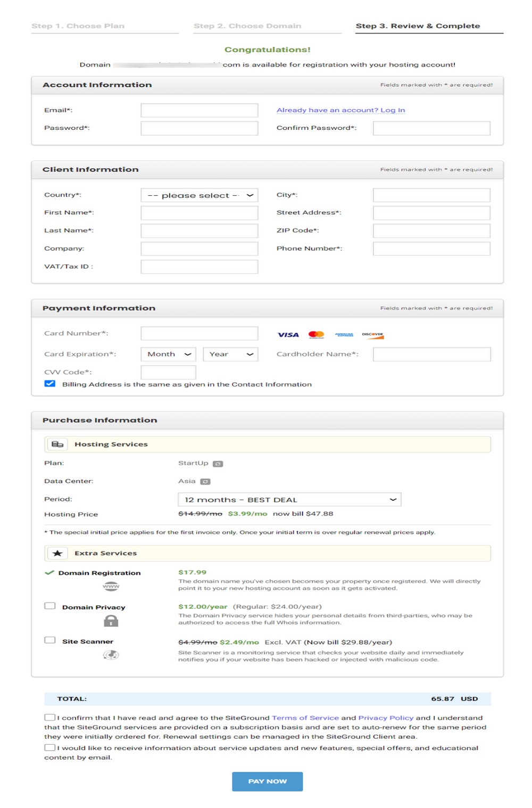Focus the CVV Code field
The image size is (532, 808).
pos(169,373)
